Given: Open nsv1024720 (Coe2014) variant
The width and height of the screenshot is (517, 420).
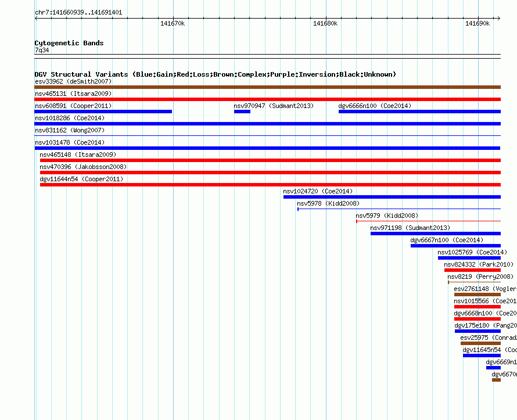Looking at the screenshot, I should (318, 191).
